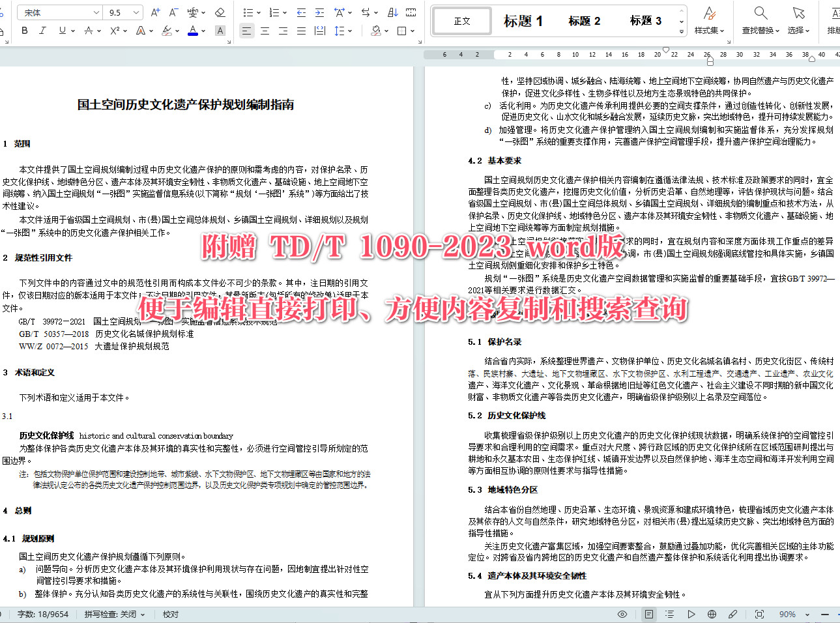Toggle bold formatting on selected text
Screen dimensions: 840x623
pos(25,31)
